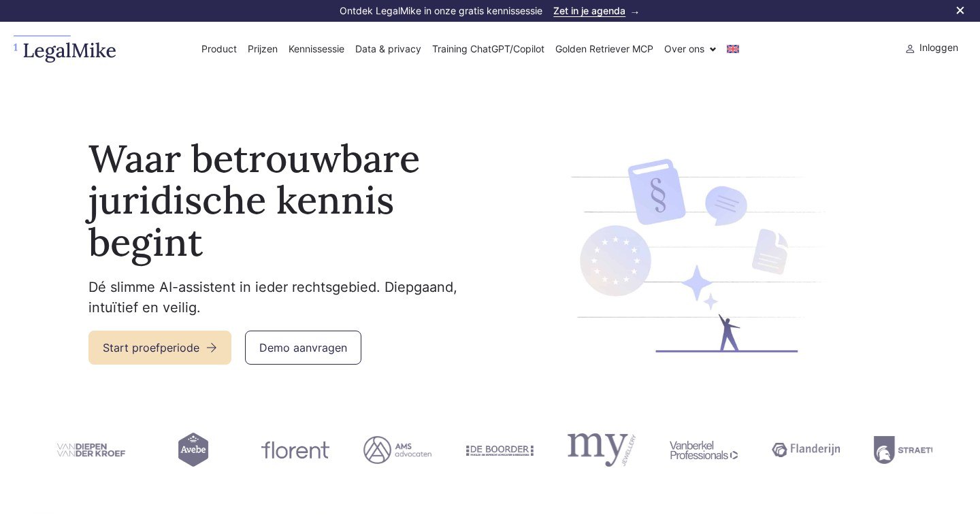Open Data & privacy page
The height and width of the screenshot is (517, 980).
click(x=388, y=49)
